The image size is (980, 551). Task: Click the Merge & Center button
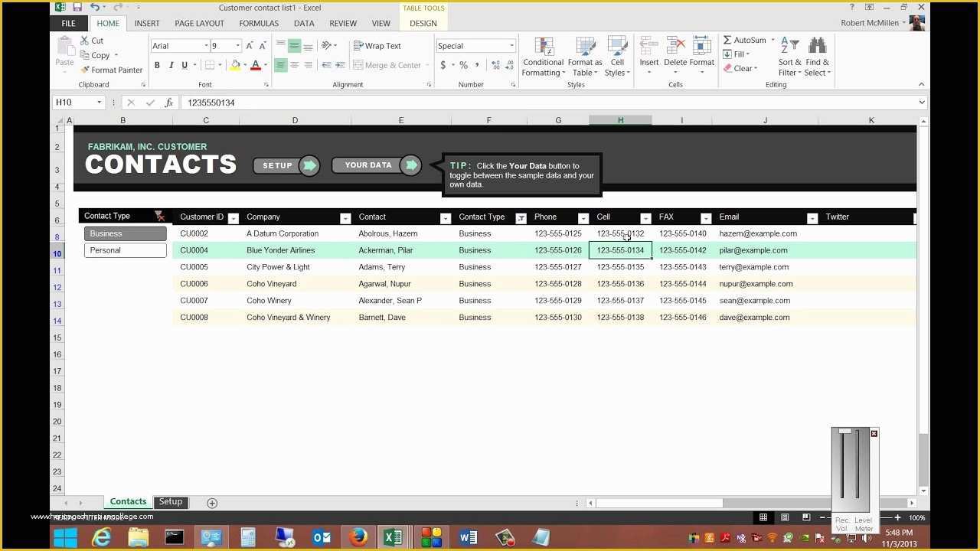click(387, 65)
